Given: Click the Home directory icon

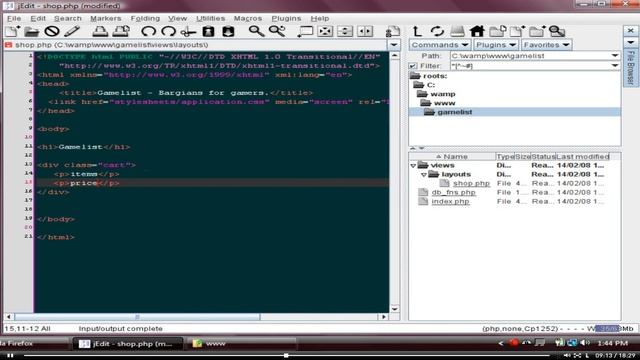Looking at the screenshot, I should coord(477,31).
